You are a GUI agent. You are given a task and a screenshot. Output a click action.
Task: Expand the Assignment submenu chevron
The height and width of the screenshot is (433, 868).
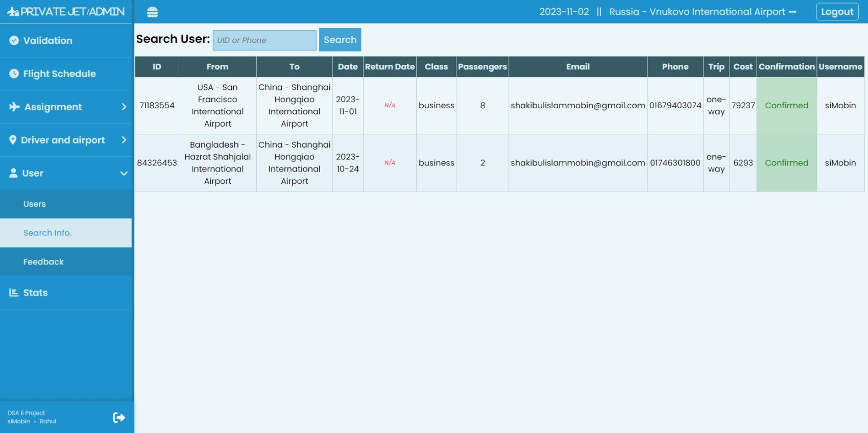(124, 107)
